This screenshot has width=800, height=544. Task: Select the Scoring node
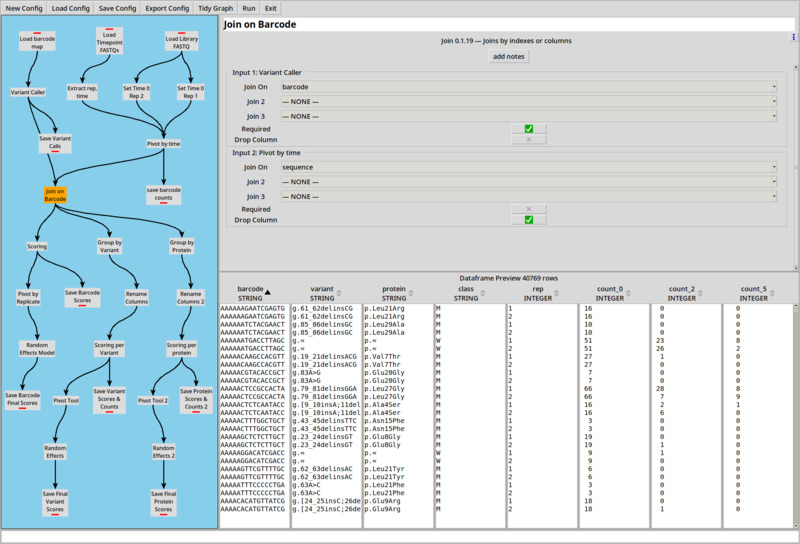(37, 246)
